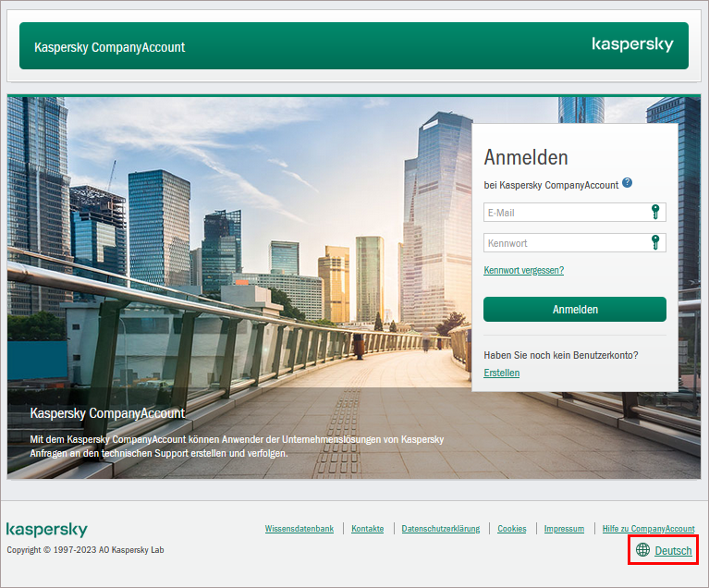Viewport: 709px width, 588px height.
Task: Click 'Haben Sie noch kein Benutzerkonto?' text
Action: point(561,355)
